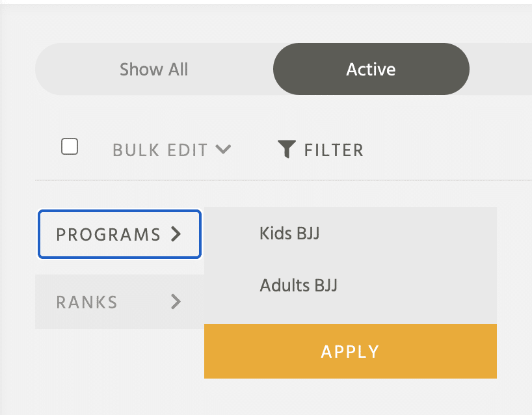
Task: Expand the PROGRAMS filter category
Action: (x=120, y=234)
